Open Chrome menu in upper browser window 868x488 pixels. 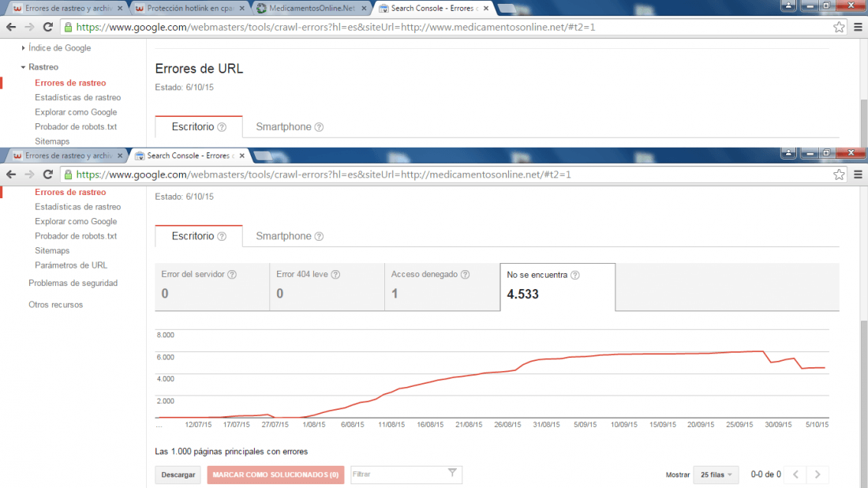click(858, 27)
